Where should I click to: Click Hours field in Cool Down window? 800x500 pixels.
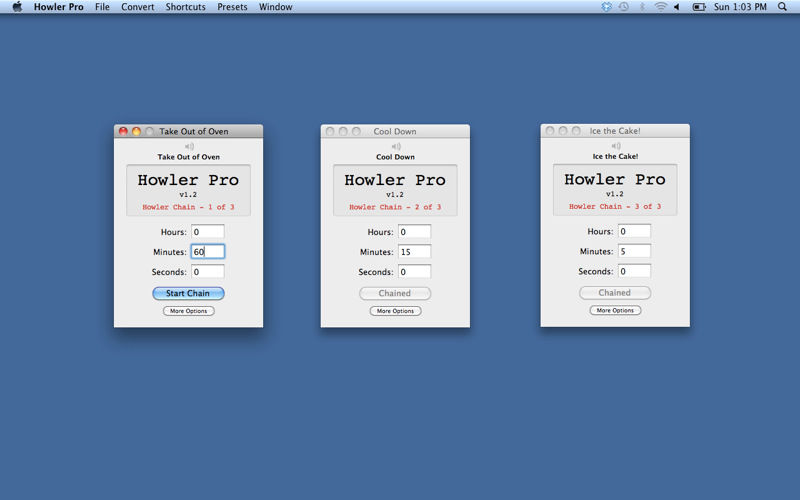[x=414, y=232]
